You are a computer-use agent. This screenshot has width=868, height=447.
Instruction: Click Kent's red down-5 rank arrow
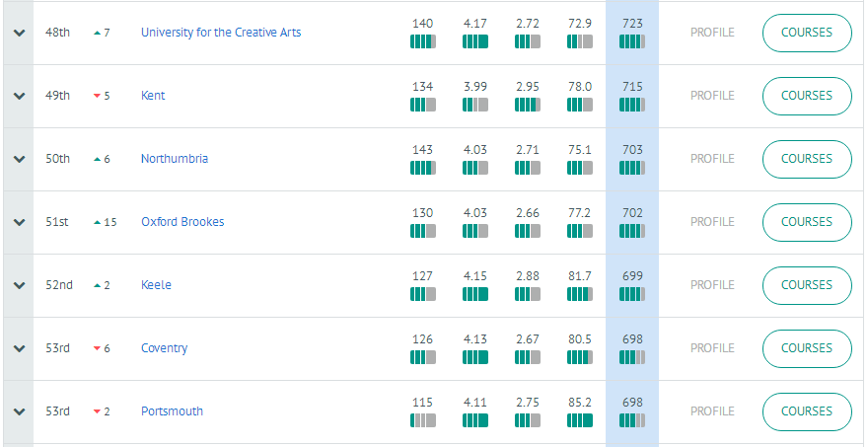(x=98, y=96)
